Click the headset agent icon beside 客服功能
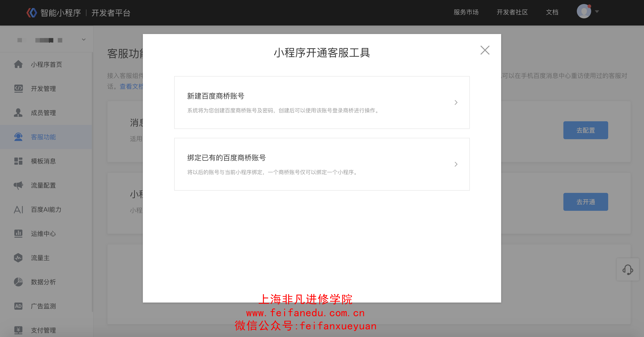 tap(18, 137)
